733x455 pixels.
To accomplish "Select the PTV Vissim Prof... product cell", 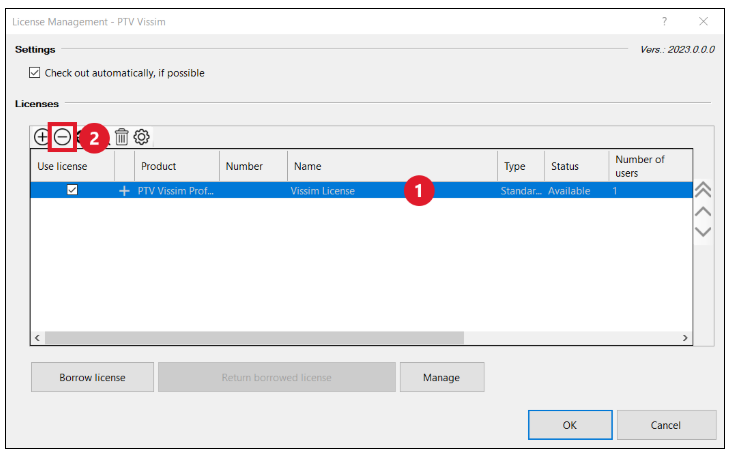I will pyautogui.click(x=176, y=191).
